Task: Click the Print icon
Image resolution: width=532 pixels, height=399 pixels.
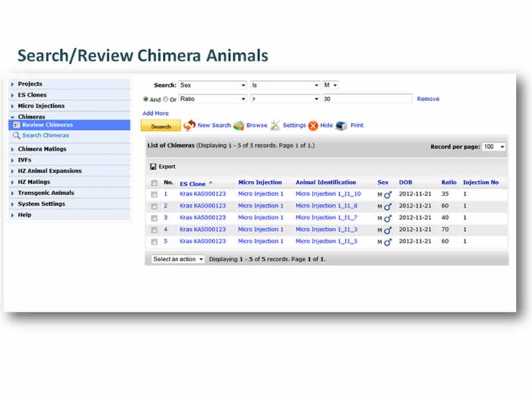Action: coord(342,125)
